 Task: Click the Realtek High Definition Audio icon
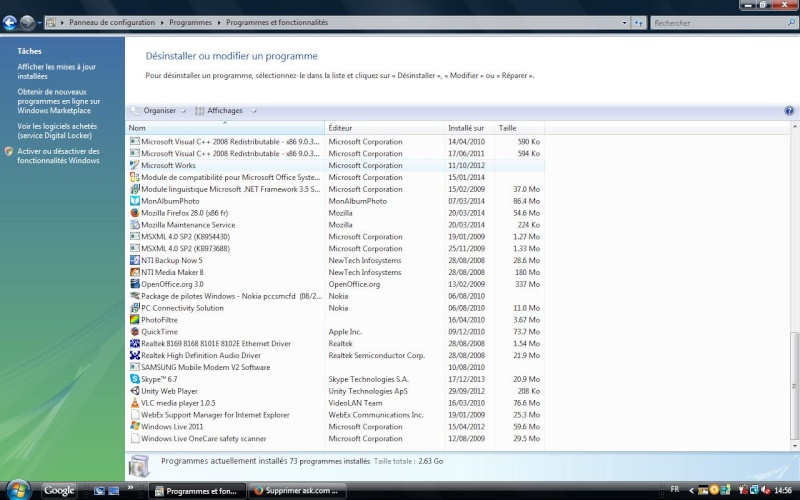[x=135, y=355]
